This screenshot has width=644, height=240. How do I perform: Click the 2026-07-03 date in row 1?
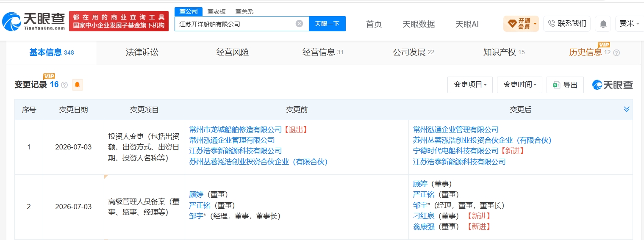coord(73,147)
